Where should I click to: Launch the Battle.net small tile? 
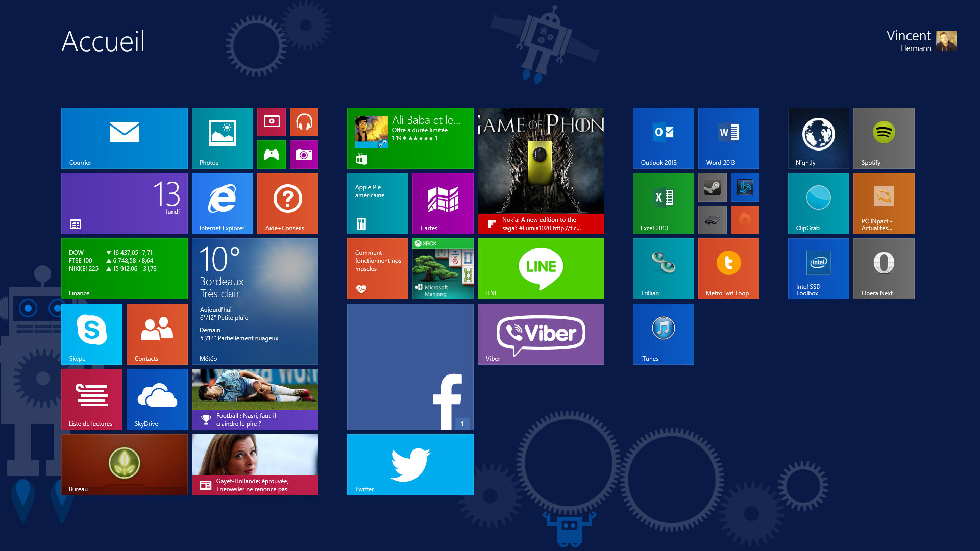click(745, 187)
